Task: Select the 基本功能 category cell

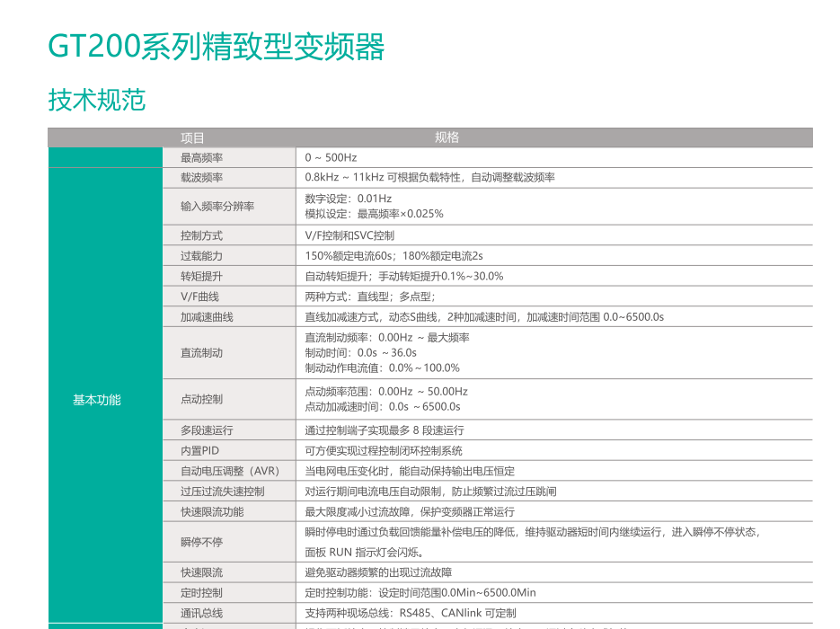Action: tap(96, 400)
